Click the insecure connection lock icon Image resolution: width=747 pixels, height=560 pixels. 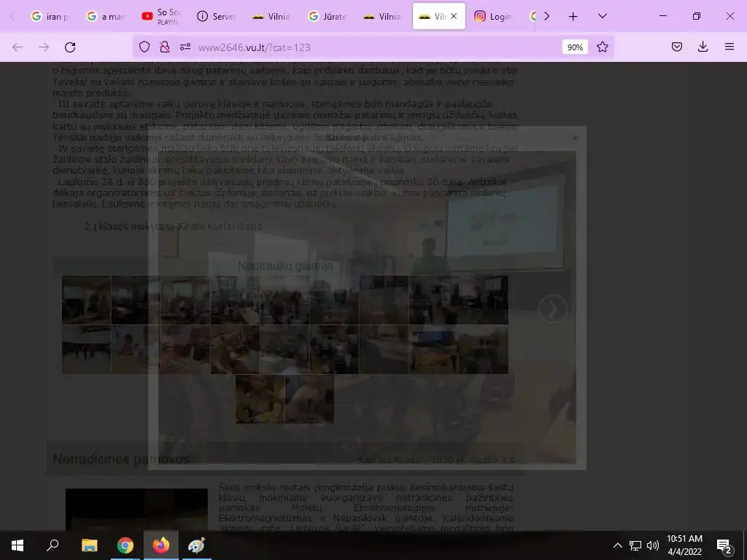click(x=165, y=47)
